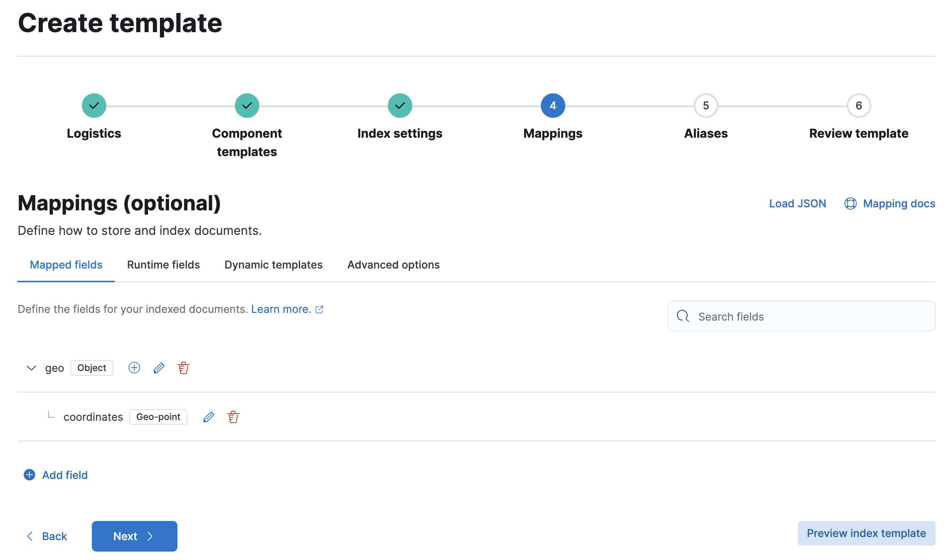Edit the geo object field
Image resolution: width=947 pixels, height=560 pixels.
click(159, 368)
